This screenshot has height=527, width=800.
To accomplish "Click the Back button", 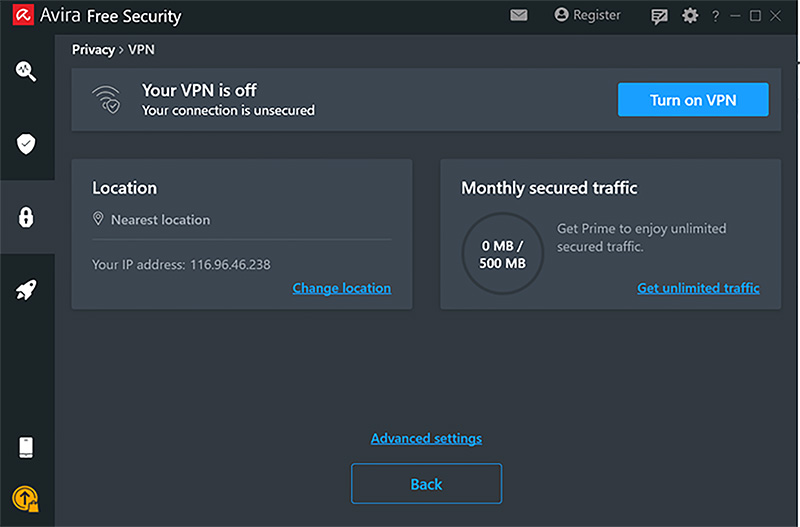I will click(427, 484).
